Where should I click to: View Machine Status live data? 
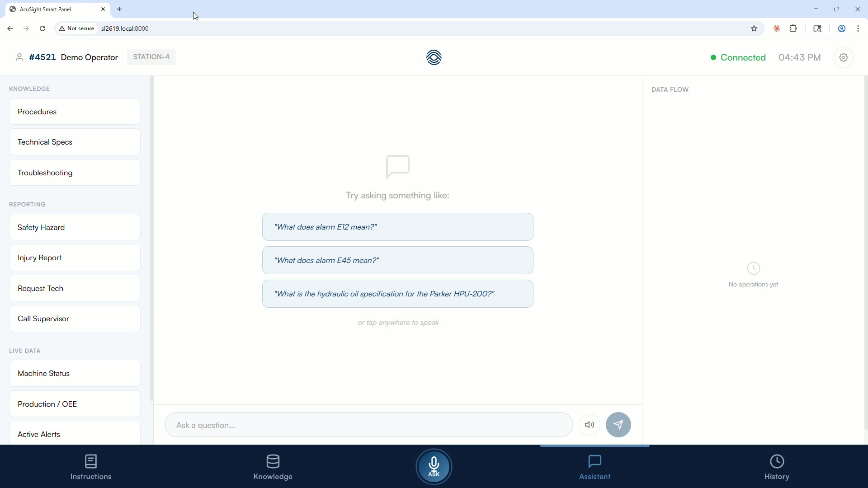[75, 373]
